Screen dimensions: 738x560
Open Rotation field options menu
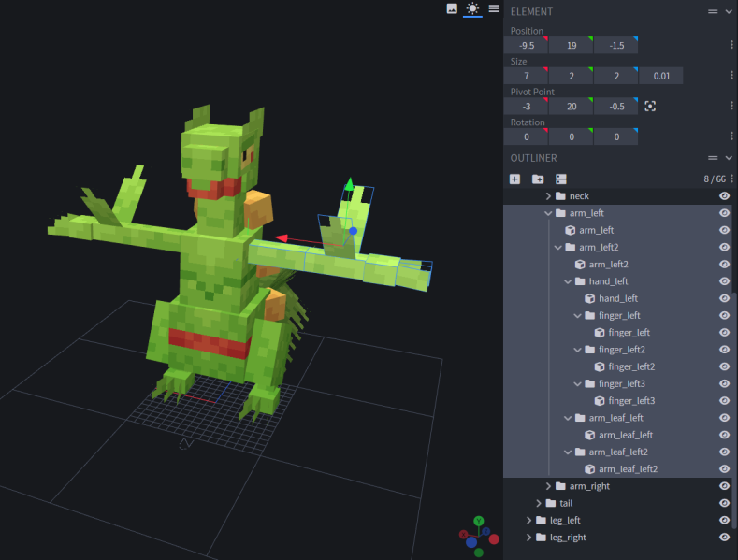tap(731, 136)
